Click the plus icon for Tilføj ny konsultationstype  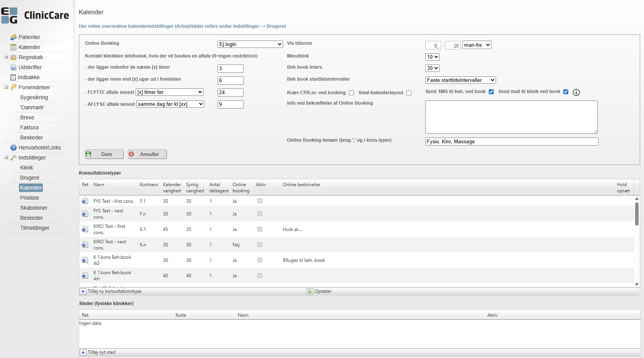coord(83,292)
